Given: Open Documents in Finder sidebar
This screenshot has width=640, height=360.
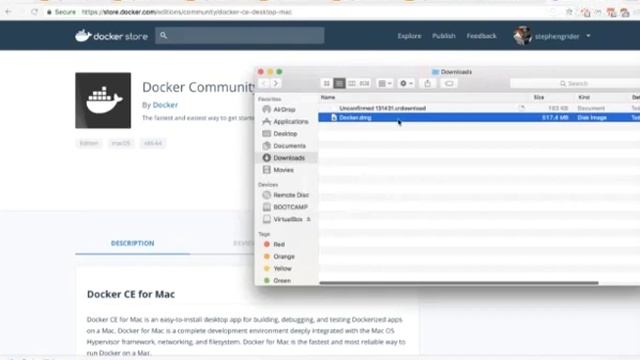Looking at the screenshot, I should click(289, 146).
